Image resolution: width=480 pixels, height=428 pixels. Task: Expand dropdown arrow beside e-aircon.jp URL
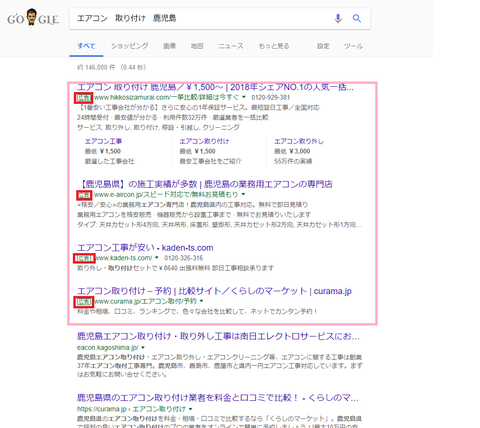coord(243,194)
